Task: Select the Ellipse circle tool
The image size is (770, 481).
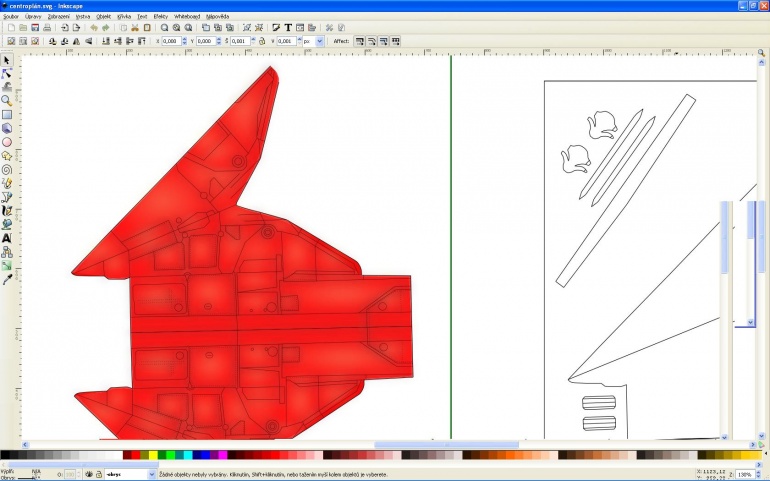Action: (6, 142)
